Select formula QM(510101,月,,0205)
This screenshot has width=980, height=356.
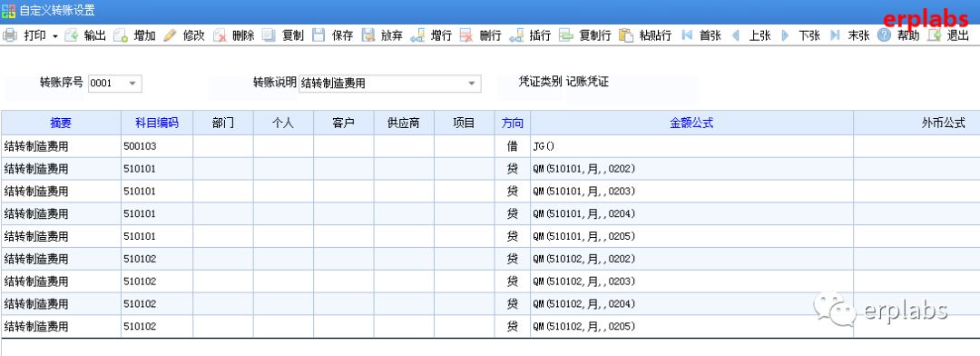[691, 236]
